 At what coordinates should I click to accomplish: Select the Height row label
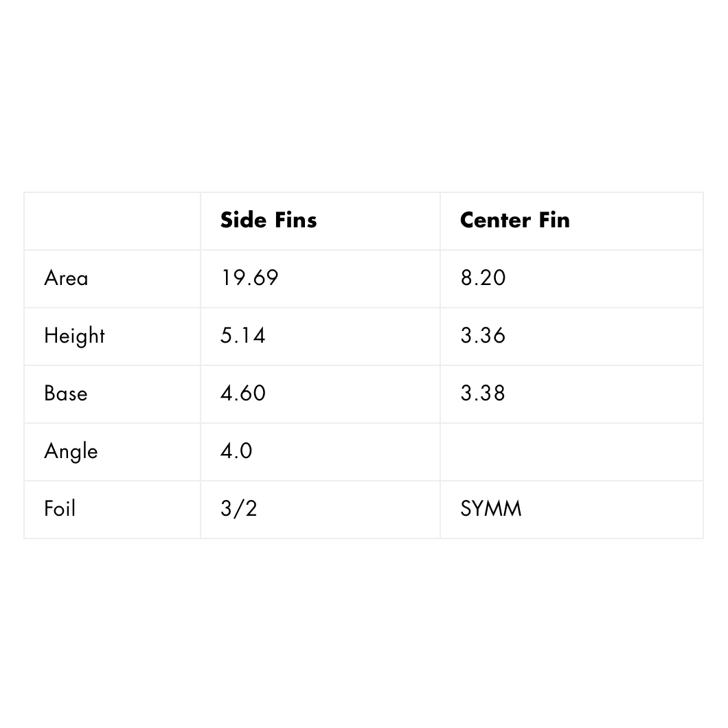pyautogui.click(x=74, y=336)
